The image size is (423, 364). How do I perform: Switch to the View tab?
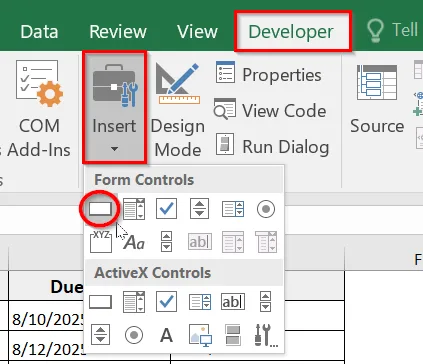tap(197, 32)
